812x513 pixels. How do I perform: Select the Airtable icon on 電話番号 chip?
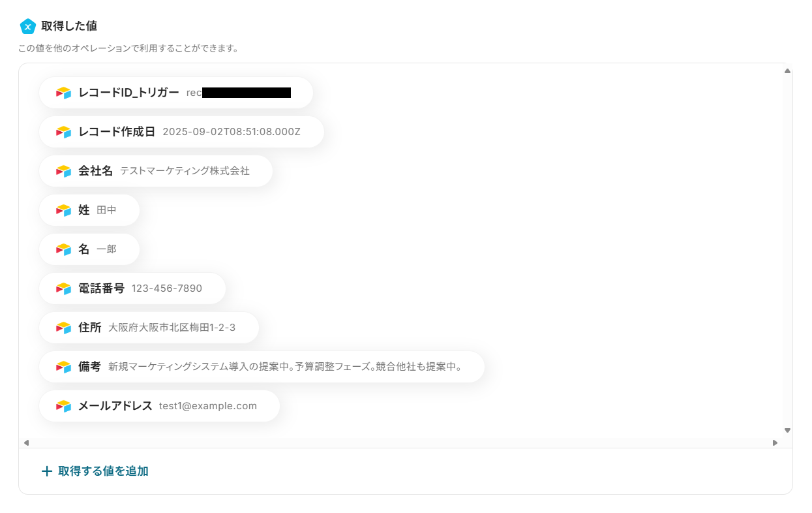click(63, 288)
